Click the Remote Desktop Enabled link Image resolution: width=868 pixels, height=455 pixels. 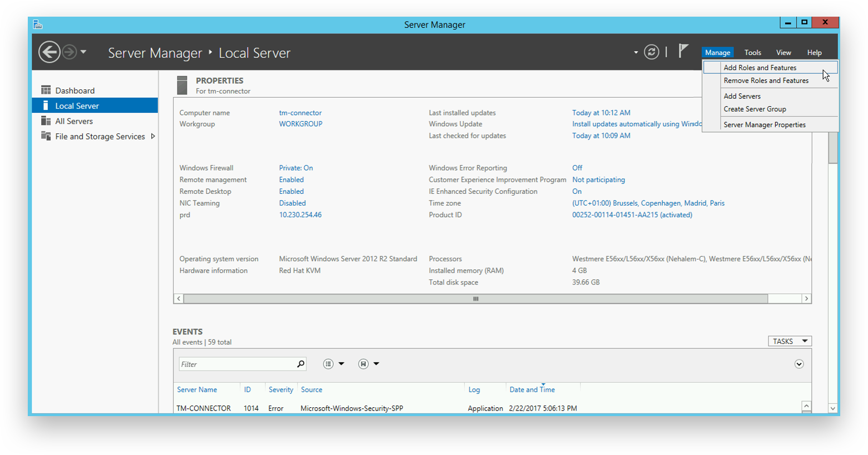point(291,192)
